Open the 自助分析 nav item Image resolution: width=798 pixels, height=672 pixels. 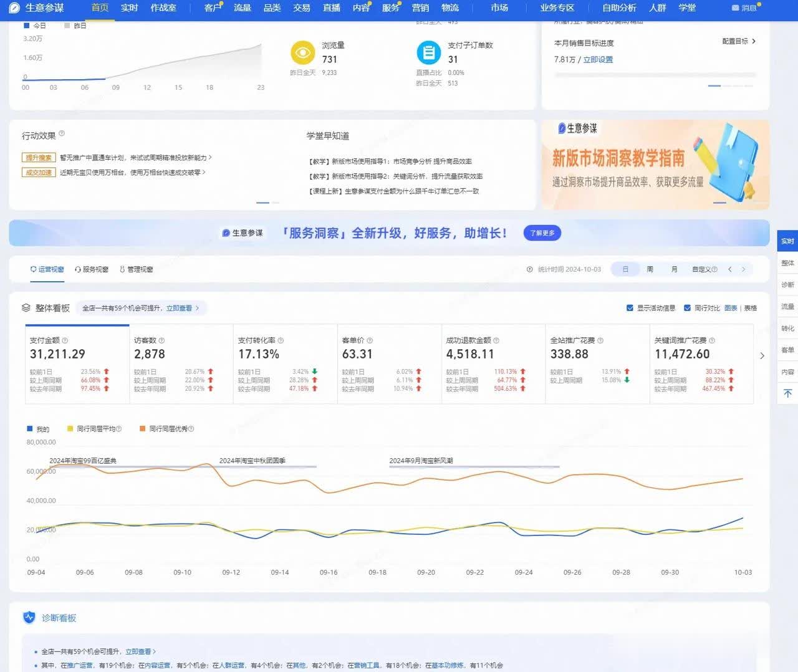pyautogui.click(x=619, y=7)
